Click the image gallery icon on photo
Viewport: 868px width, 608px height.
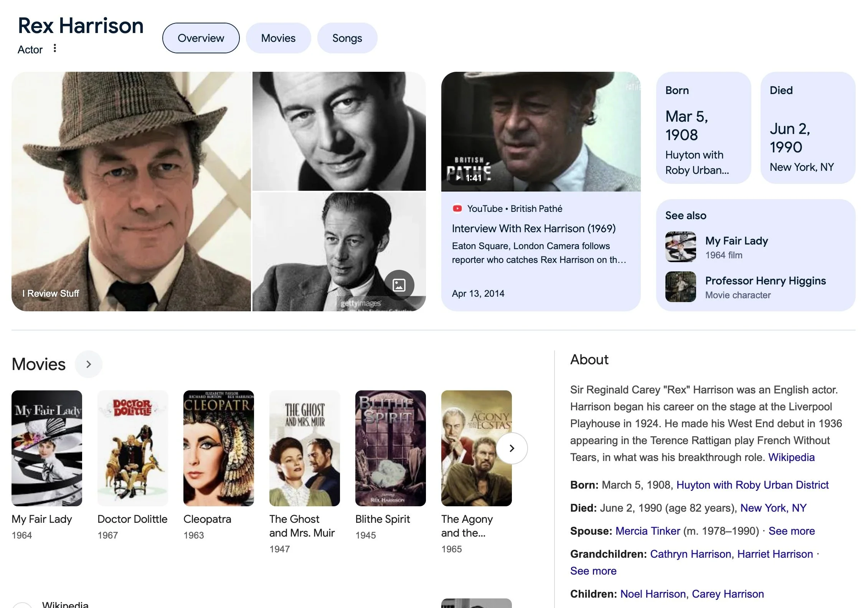point(399,285)
